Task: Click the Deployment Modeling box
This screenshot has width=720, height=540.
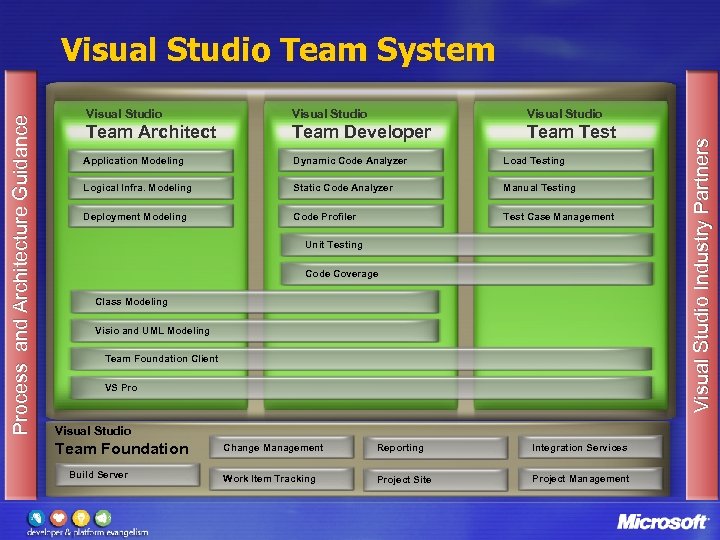Action: [x=151, y=216]
